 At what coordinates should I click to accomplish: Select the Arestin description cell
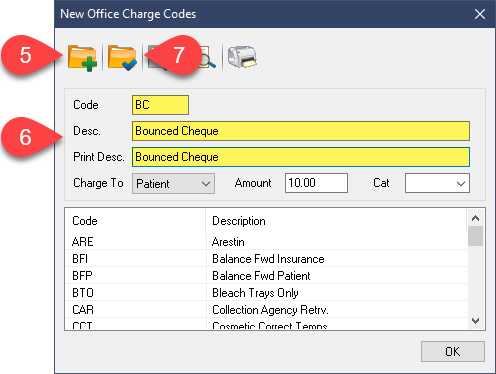[337, 241]
